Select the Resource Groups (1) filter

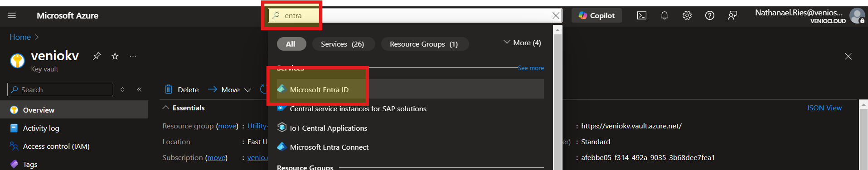[x=424, y=44]
